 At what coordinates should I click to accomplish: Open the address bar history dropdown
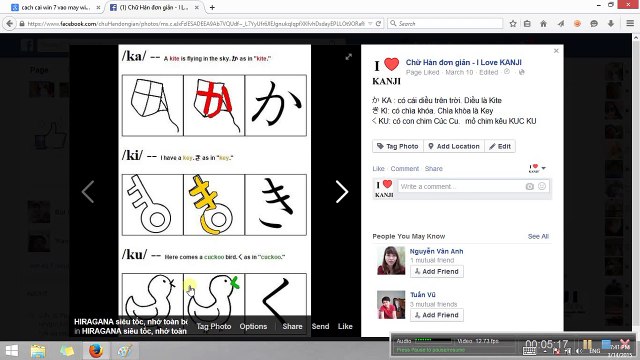click(x=370, y=24)
